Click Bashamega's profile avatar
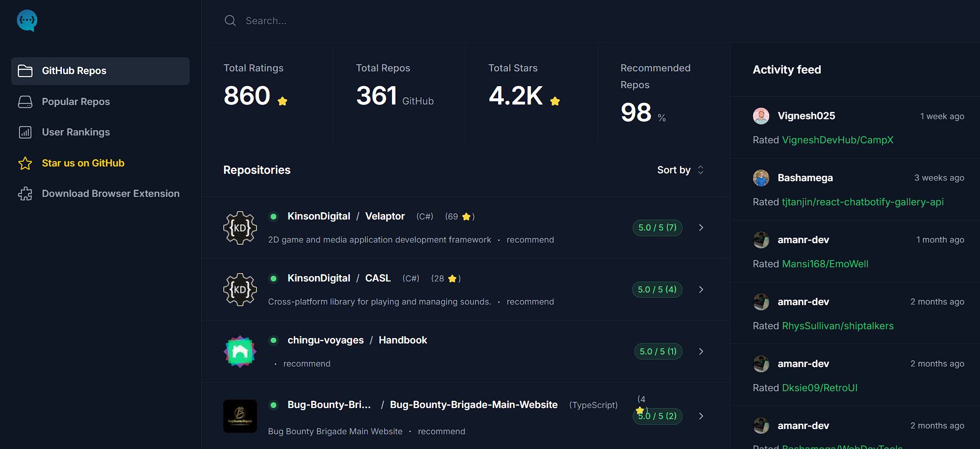This screenshot has width=980, height=449. [761, 178]
